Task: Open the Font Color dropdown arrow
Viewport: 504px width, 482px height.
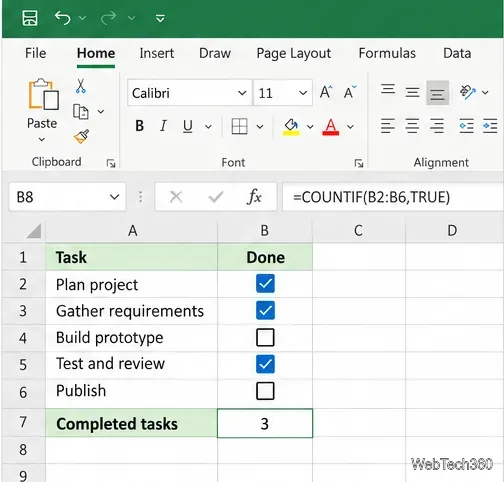Action: [350, 127]
